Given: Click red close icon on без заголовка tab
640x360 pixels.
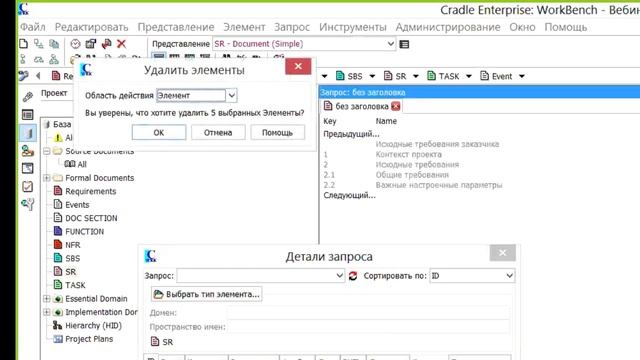Looking at the screenshot, I should pyautogui.click(x=396, y=106).
